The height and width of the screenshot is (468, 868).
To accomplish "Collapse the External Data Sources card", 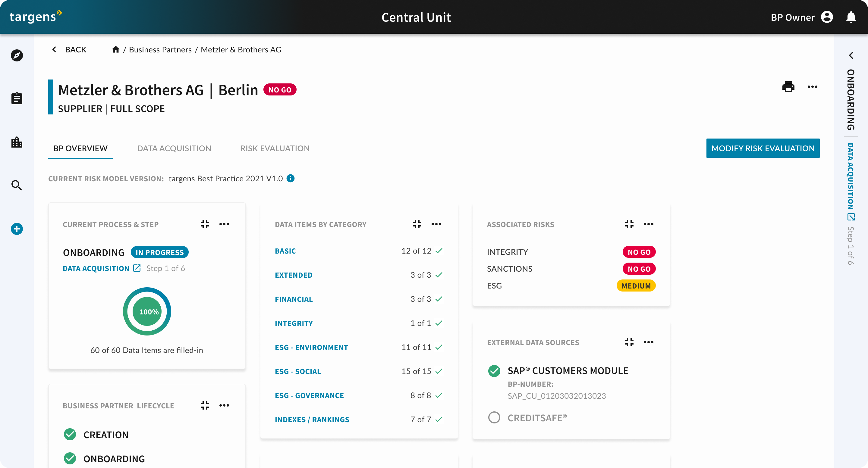I will (x=629, y=342).
